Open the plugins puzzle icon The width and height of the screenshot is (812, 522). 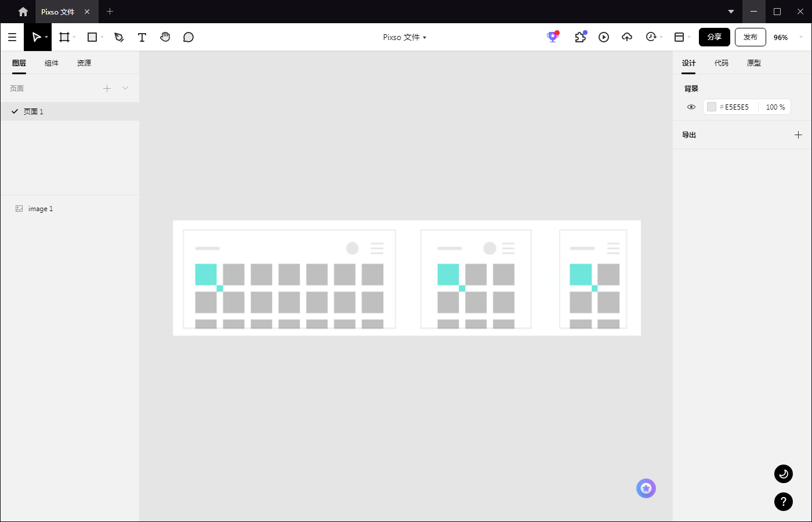point(581,37)
